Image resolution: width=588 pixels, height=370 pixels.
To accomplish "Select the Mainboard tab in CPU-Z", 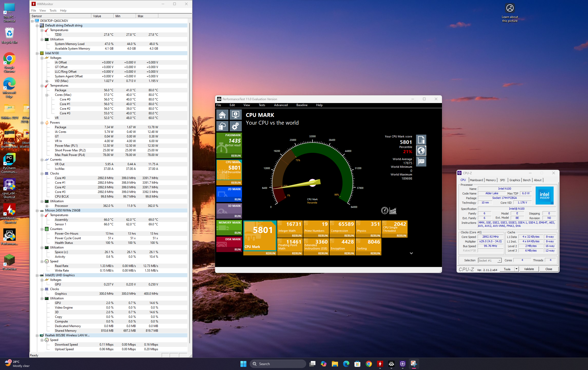I will click(x=476, y=180).
